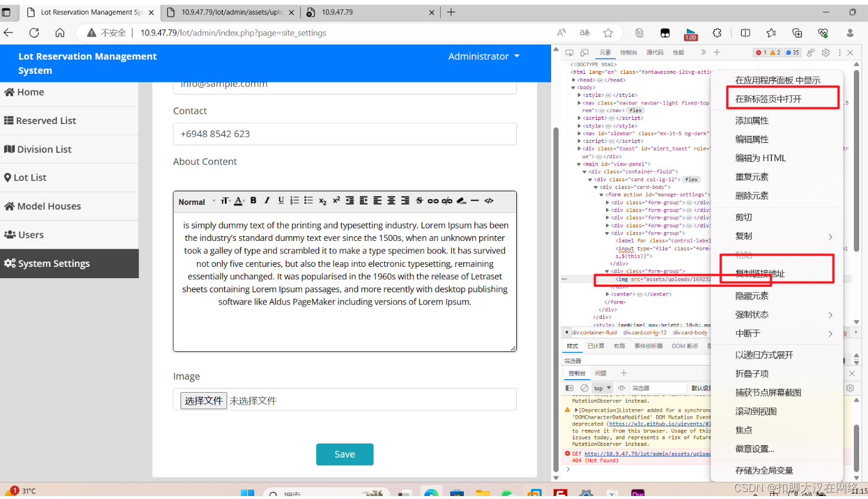Click the indent icon in editor toolbar
868x499 pixels.
pyautogui.click(x=363, y=201)
